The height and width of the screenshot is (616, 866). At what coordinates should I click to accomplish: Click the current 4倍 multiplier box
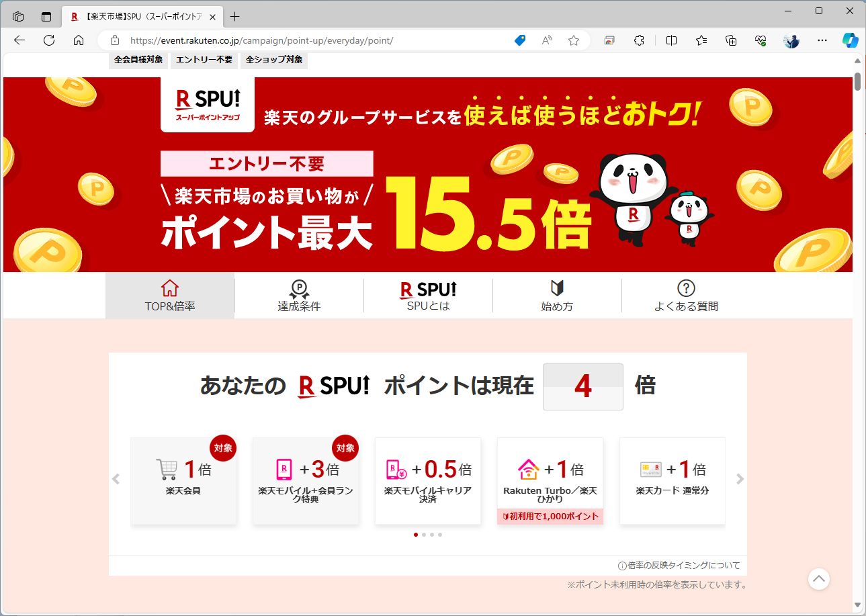click(x=582, y=387)
